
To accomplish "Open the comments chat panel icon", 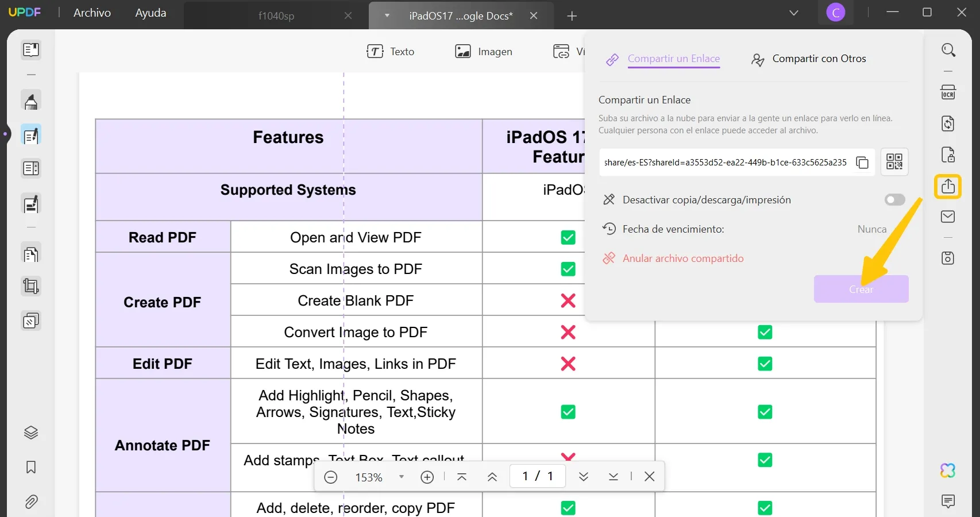I will click(x=948, y=501).
